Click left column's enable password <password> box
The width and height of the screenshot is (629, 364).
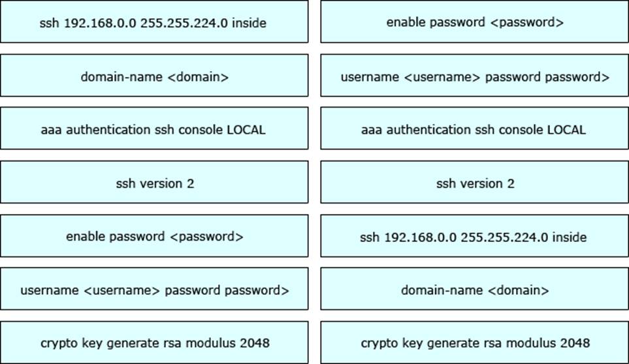point(154,236)
